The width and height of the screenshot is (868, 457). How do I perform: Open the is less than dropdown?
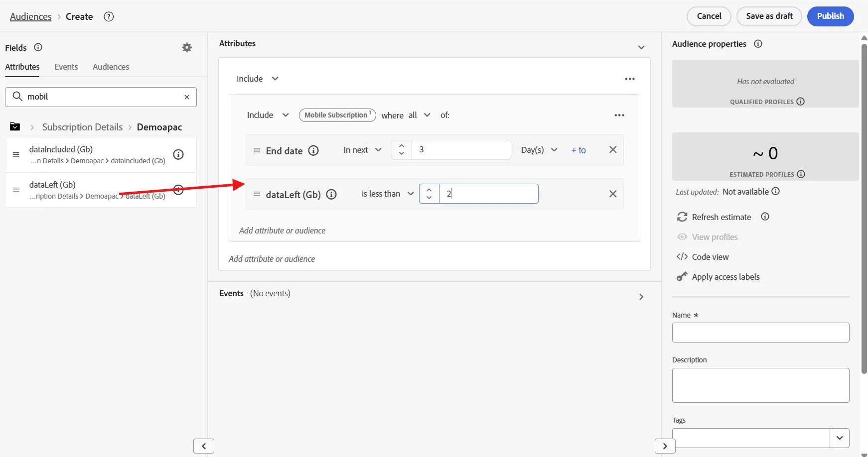pos(388,194)
